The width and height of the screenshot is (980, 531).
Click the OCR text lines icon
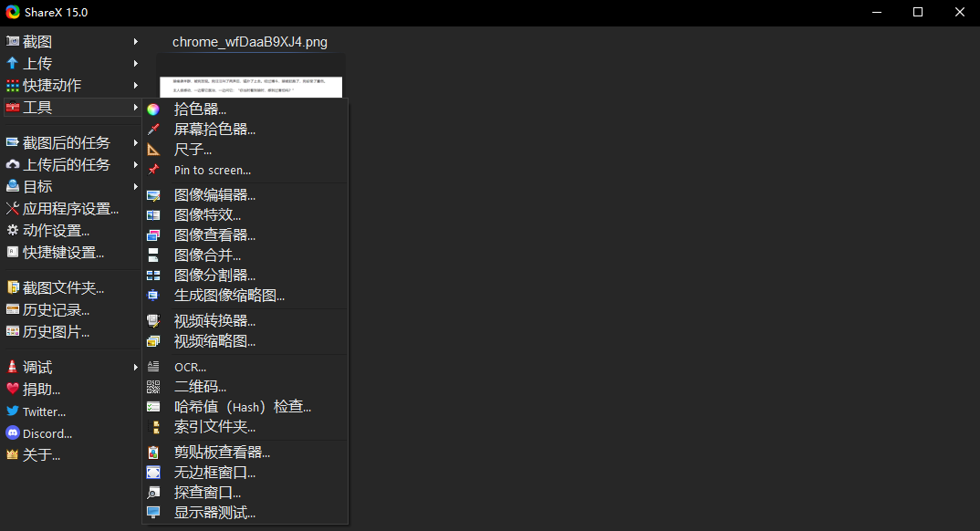[153, 367]
